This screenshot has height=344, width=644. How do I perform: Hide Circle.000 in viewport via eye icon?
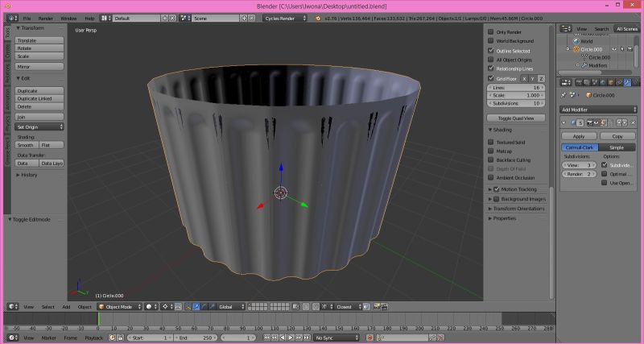tap(614, 49)
